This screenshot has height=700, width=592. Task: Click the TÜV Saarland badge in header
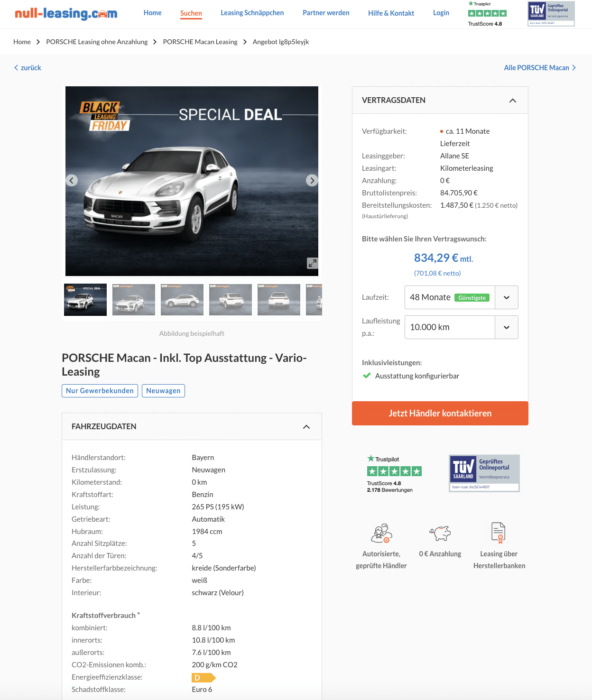coord(551,13)
